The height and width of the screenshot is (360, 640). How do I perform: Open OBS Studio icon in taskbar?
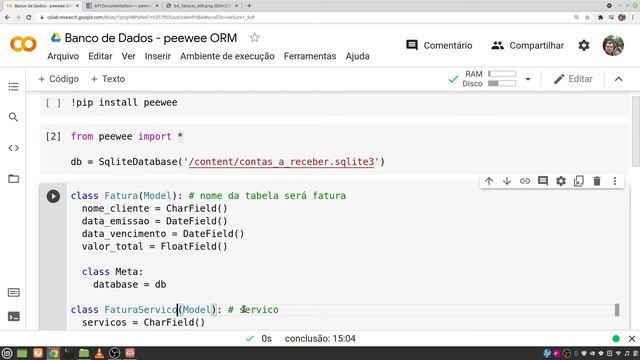(x=115, y=353)
